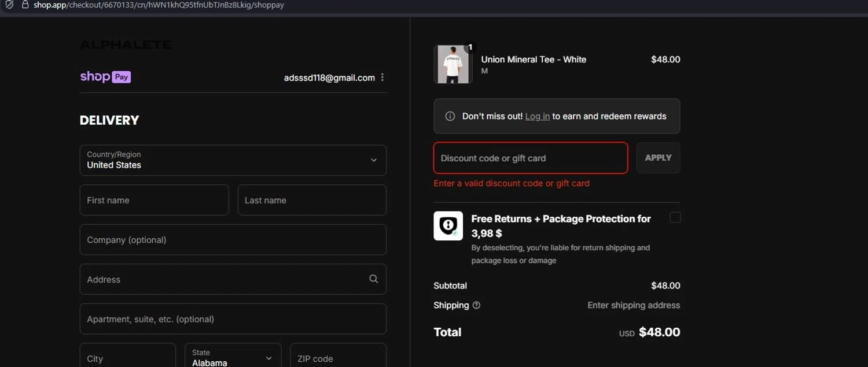Click the Company (optional) field
The image size is (868, 367).
233,240
